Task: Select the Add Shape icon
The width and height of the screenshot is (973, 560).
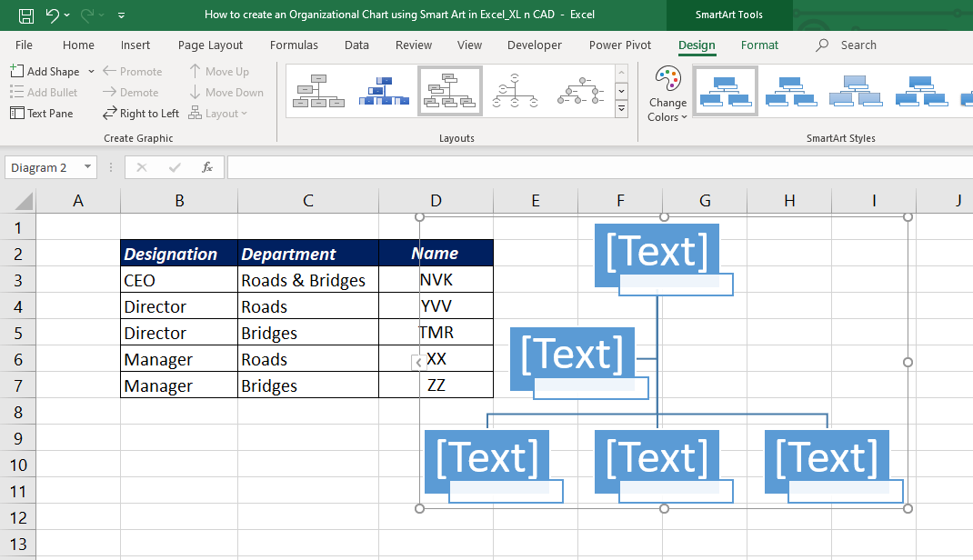Action: 18,71
